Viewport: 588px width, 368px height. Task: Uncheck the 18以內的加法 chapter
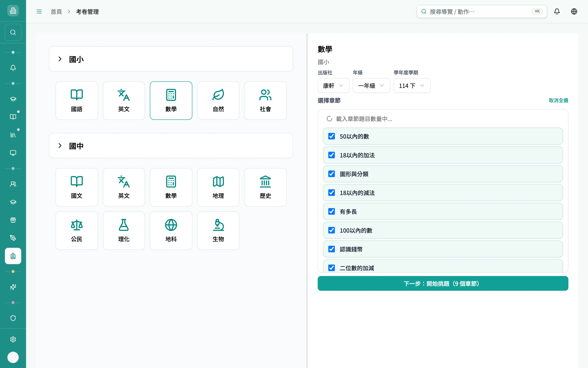point(331,155)
